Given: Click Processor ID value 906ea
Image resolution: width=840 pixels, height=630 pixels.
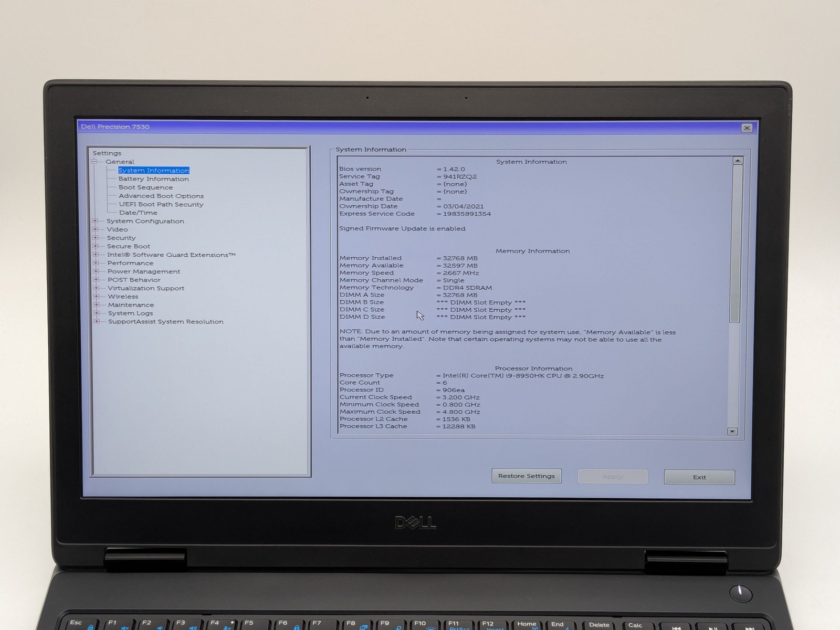Looking at the screenshot, I should (x=453, y=390).
